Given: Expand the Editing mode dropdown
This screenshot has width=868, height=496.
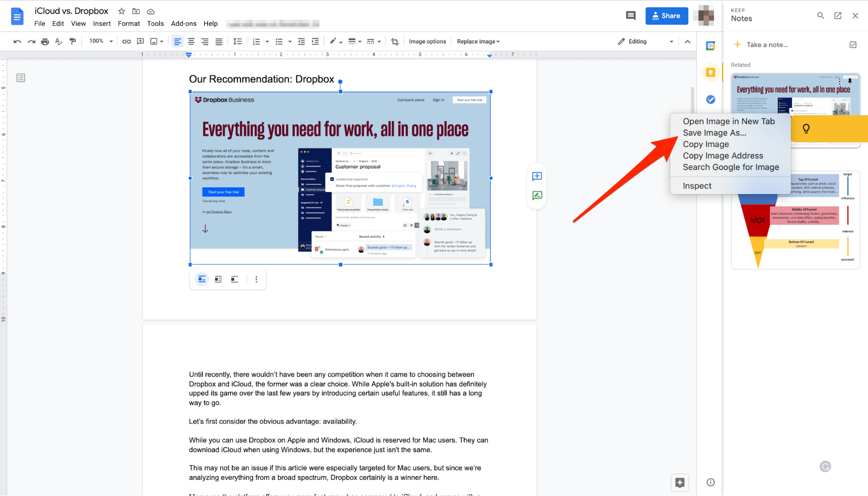Looking at the screenshot, I should point(671,41).
